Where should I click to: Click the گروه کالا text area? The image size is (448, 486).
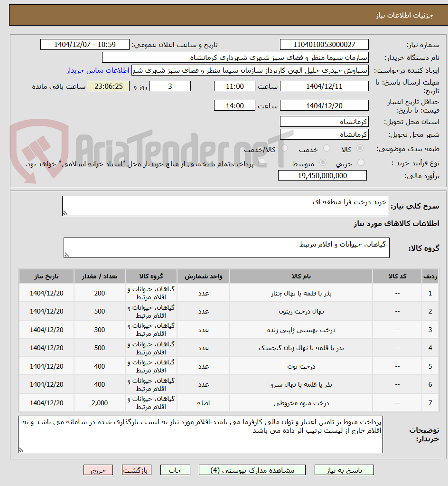tap(226, 248)
